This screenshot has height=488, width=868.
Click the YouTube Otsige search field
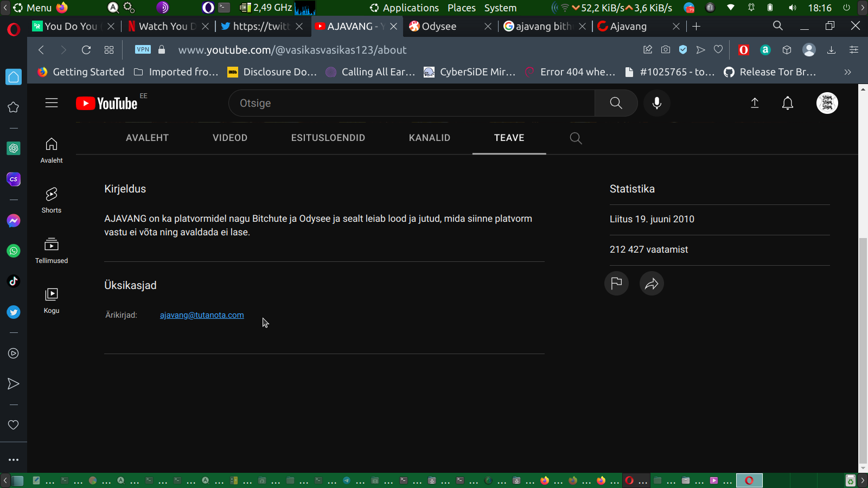coord(412,103)
